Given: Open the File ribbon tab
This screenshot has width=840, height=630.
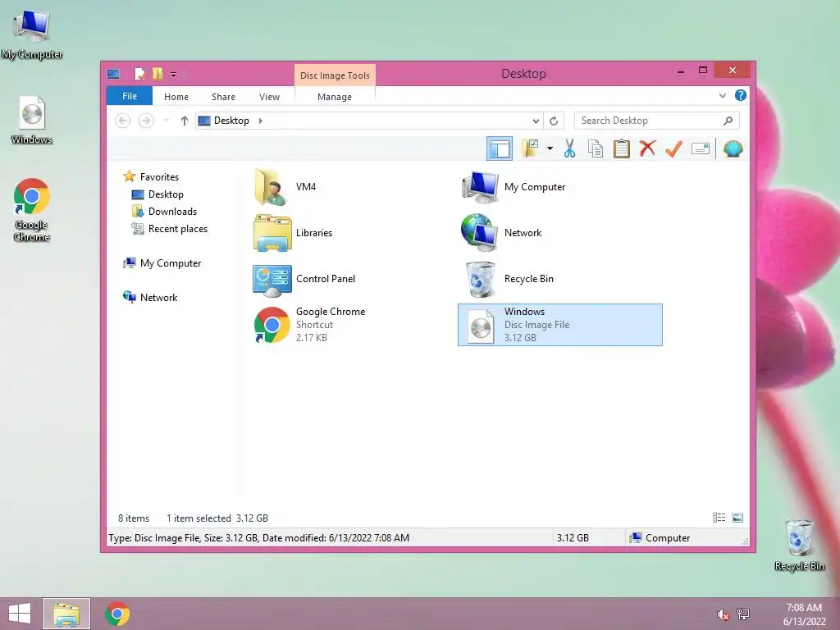Looking at the screenshot, I should click(x=130, y=96).
